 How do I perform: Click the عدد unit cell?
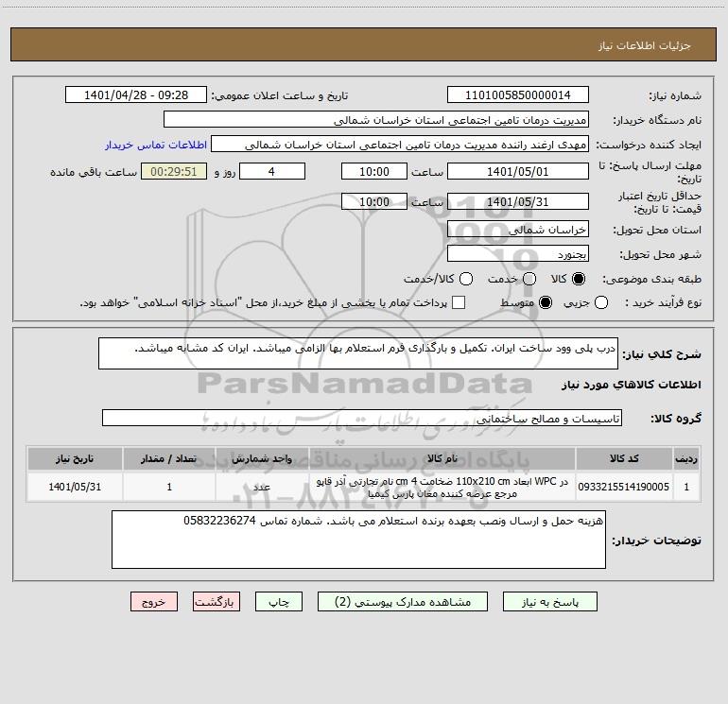262,487
